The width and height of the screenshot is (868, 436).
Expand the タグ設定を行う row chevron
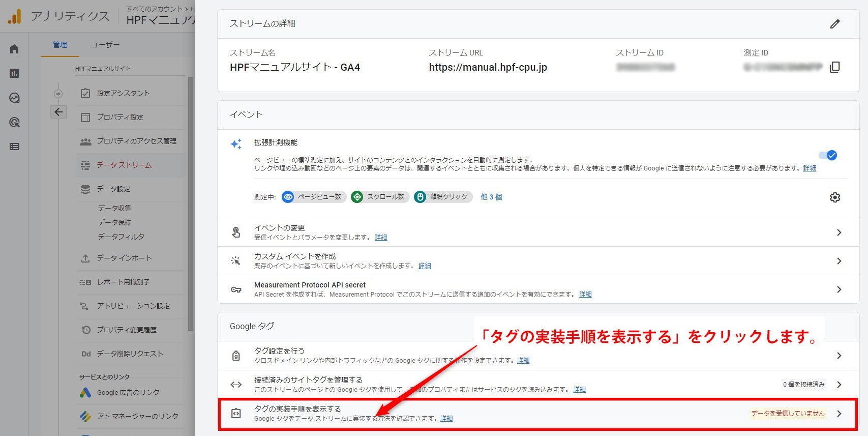839,356
